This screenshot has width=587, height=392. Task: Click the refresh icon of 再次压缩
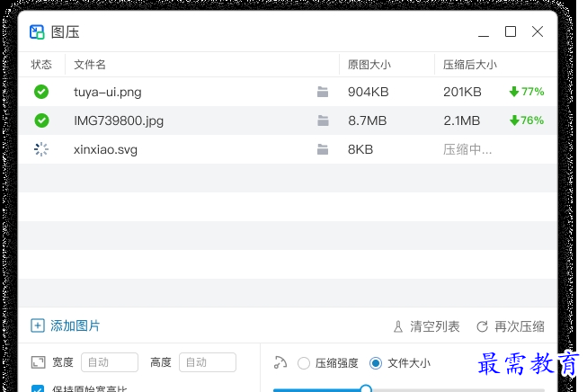[x=482, y=326]
